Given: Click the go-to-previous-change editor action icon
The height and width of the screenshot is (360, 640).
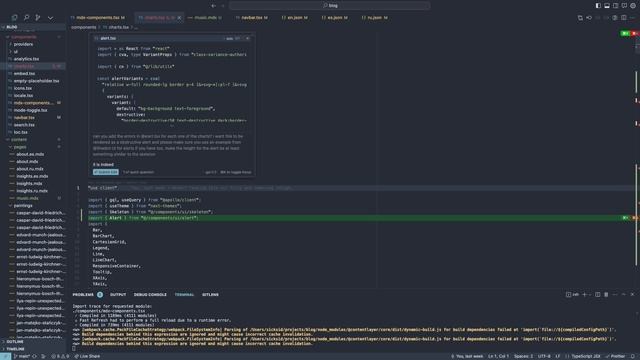Looking at the screenshot, I should pyautogui.click(x=589, y=18).
